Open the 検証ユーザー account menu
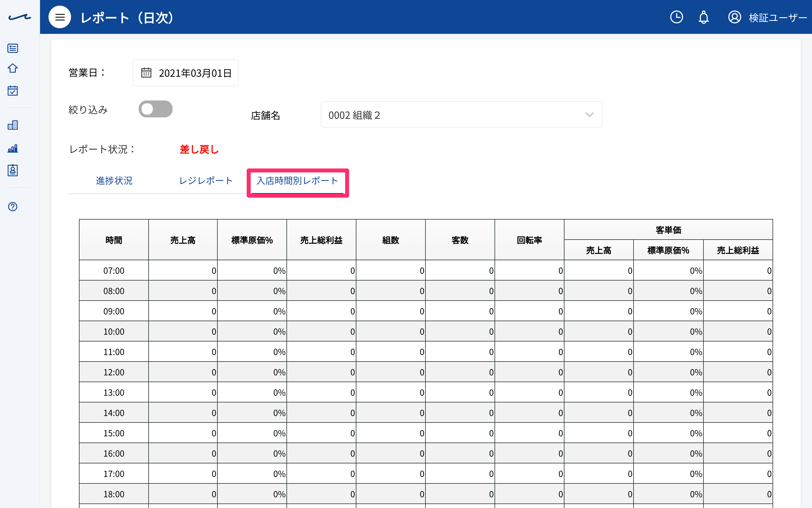 pos(767,17)
